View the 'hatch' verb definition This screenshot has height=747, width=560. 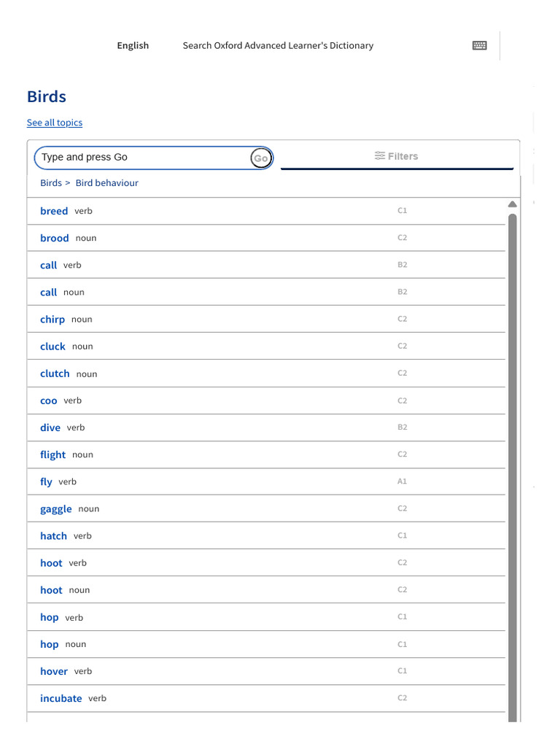53,536
